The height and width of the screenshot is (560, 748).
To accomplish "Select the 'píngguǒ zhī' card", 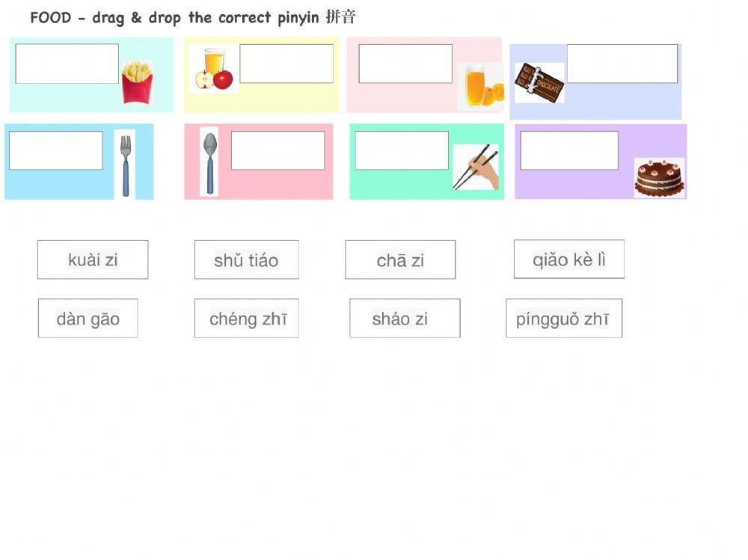I will pyautogui.click(x=564, y=319).
